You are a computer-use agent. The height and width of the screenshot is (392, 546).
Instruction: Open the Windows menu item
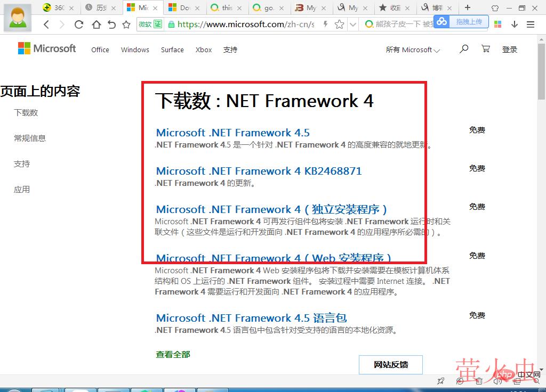(x=135, y=50)
